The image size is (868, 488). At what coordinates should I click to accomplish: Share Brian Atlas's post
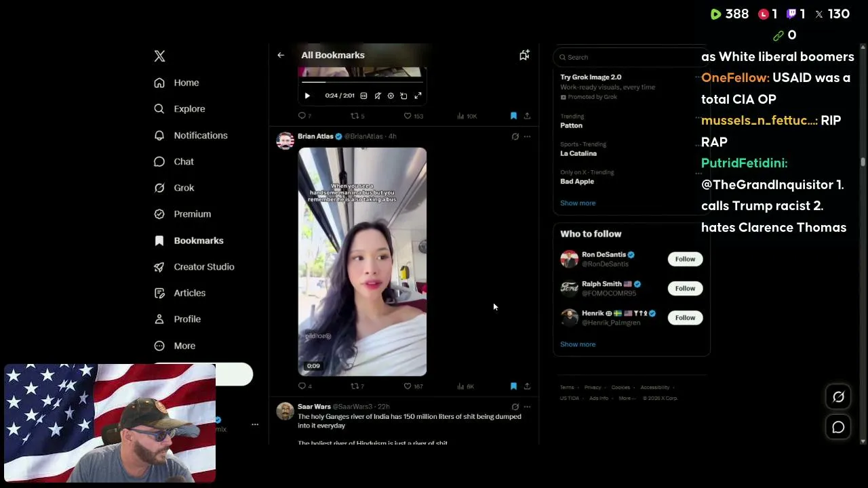tap(527, 386)
